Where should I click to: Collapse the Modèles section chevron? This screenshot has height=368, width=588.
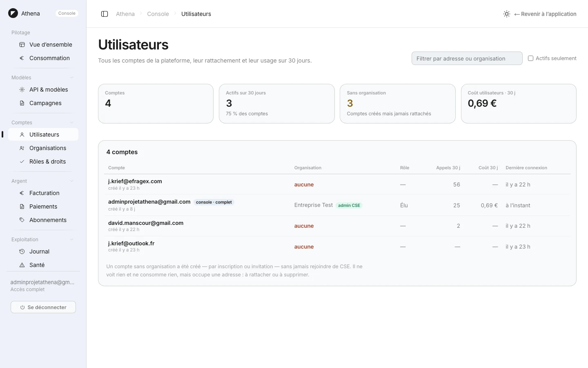(x=72, y=78)
